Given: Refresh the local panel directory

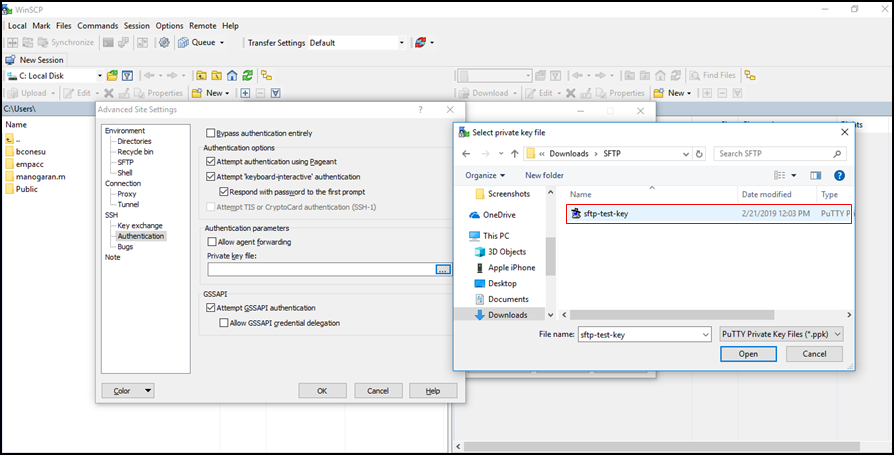Looking at the screenshot, I should click(x=247, y=75).
